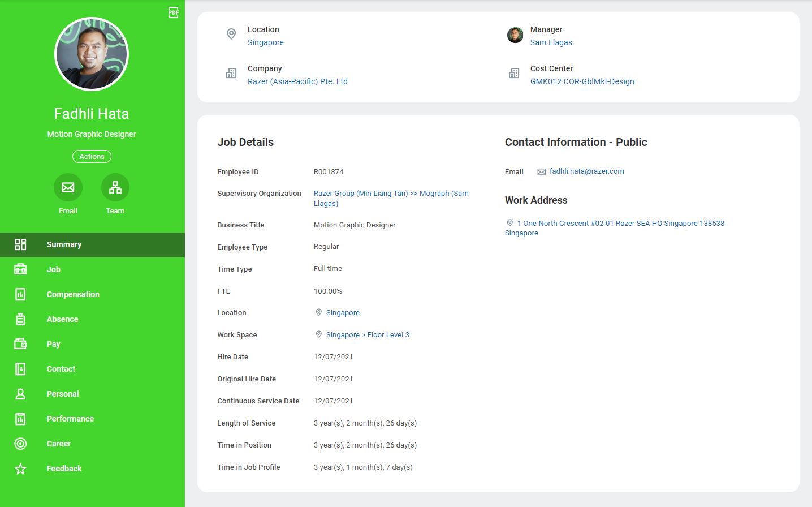Open Singapore > Floor Level 3 work space link
The width and height of the screenshot is (812, 507).
(x=368, y=335)
